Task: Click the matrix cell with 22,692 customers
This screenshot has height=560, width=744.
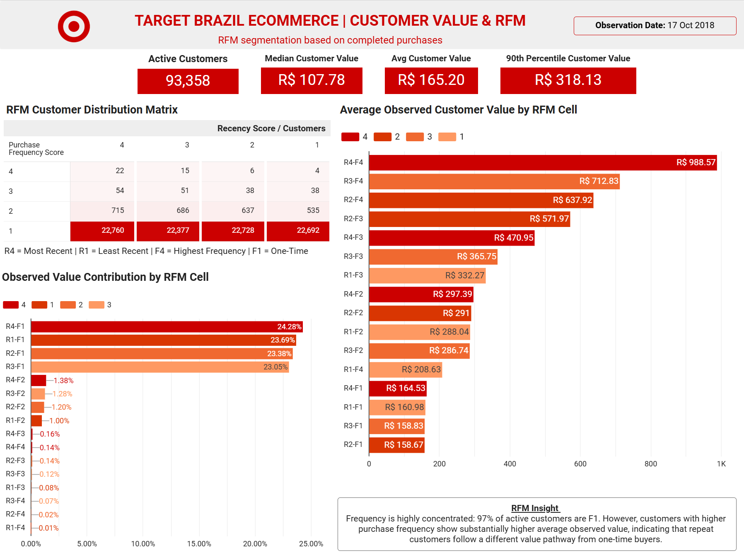Action: tap(298, 231)
